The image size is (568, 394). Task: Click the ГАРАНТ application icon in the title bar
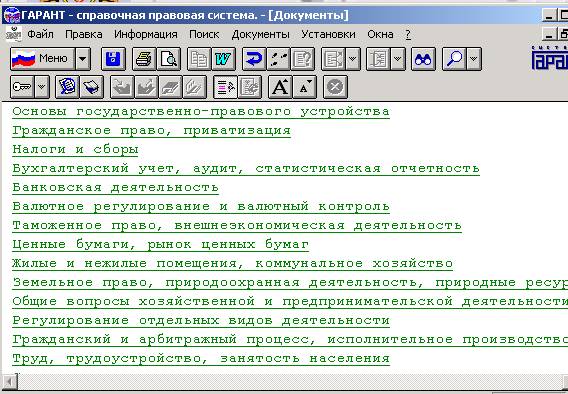click(12, 15)
